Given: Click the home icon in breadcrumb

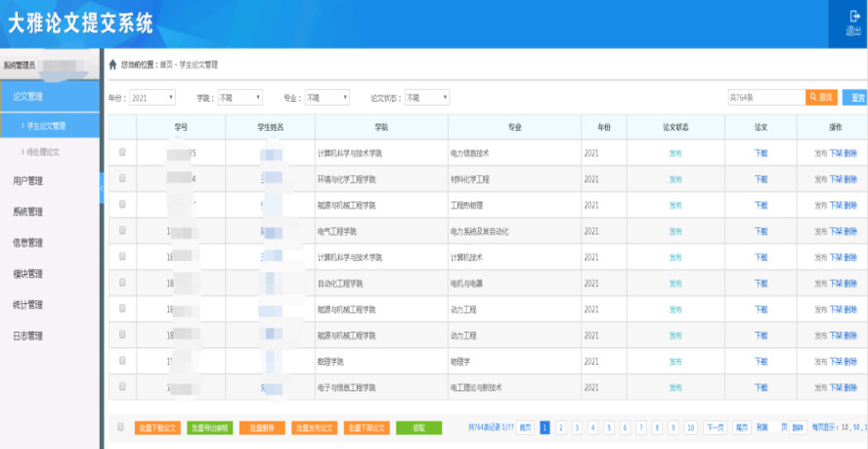Looking at the screenshot, I should pyautogui.click(x=112, y=65).
